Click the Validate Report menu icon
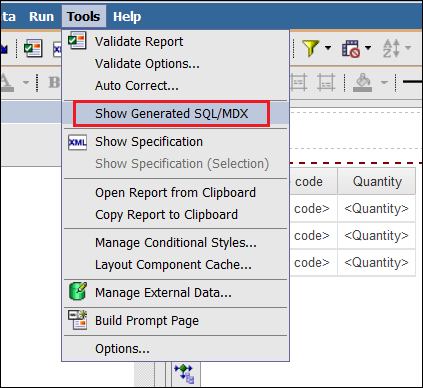 click(x=77, y=41)
